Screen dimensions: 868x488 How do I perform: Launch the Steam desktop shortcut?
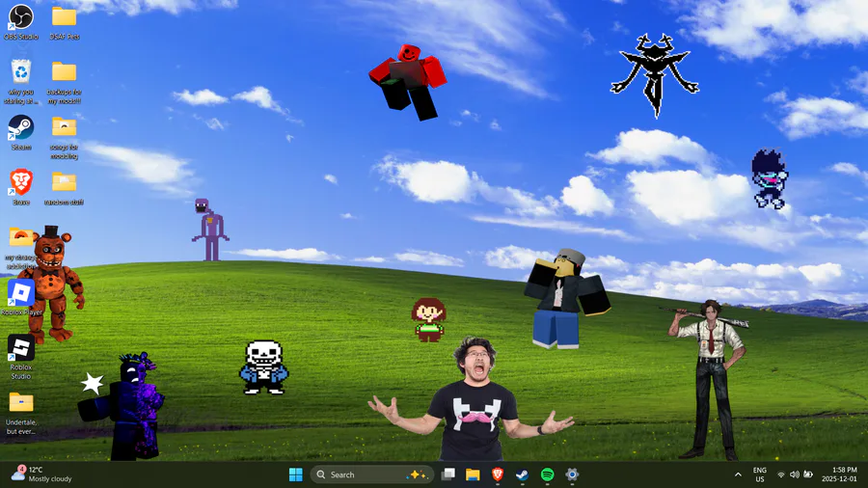pyautogui.click(x=21, y=132)
